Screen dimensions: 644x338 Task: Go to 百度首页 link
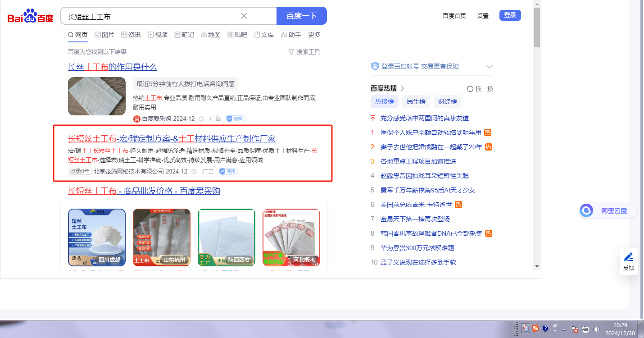(454, 16)
